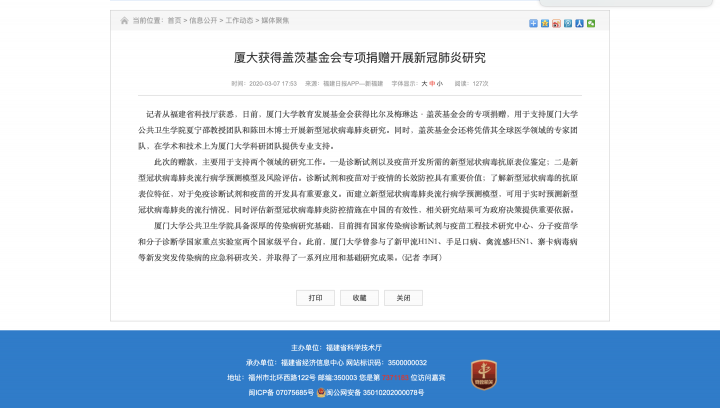The width and height of the screenshot is (720, 408).
Task: Set font size to 大 (large)
Action: 424,83
